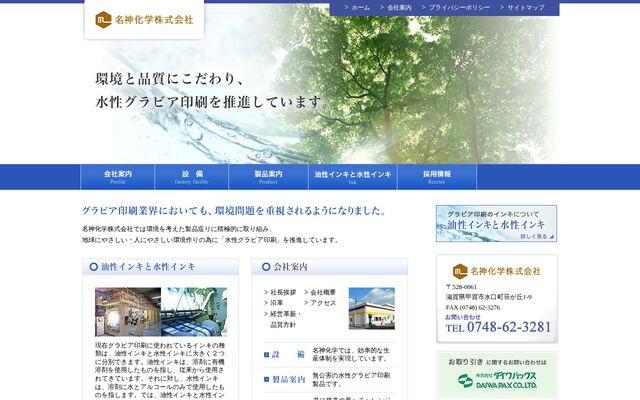
Task: Click the 〒528-0061 postal code
Action: point(461,287)
